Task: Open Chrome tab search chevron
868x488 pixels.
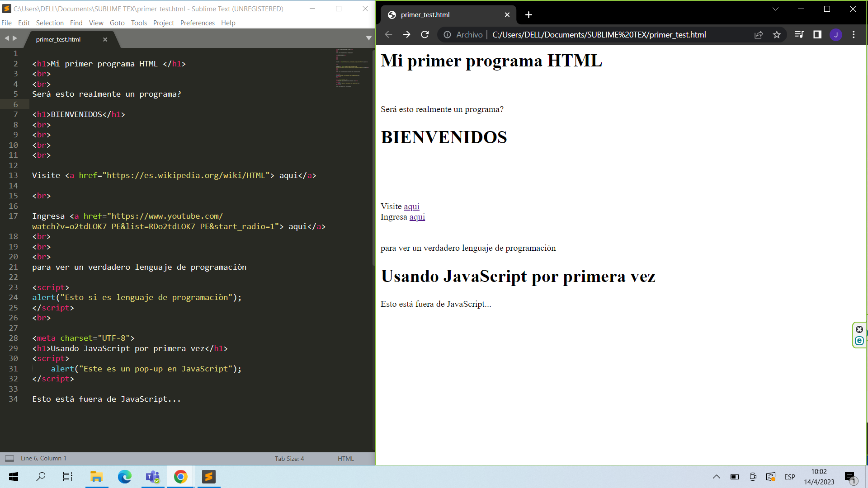Action: (775, 9)
